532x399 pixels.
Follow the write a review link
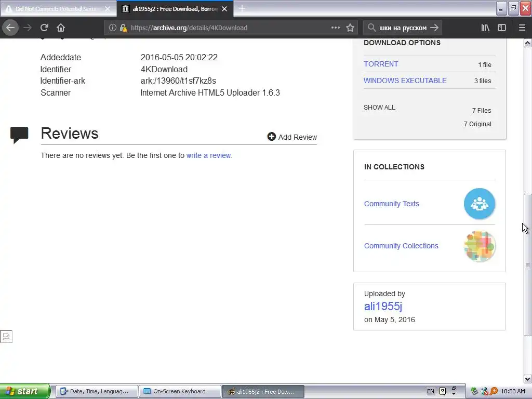coord(209,155)
